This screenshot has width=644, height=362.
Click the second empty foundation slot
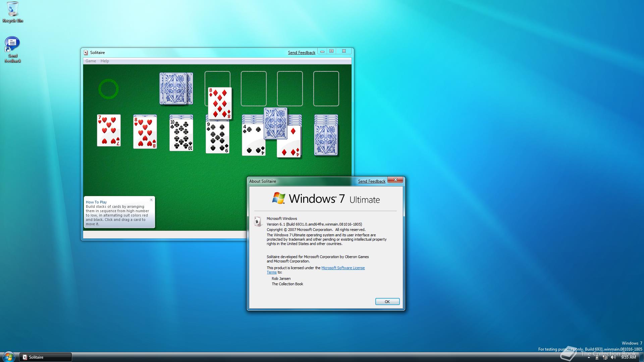coord(254,88)
